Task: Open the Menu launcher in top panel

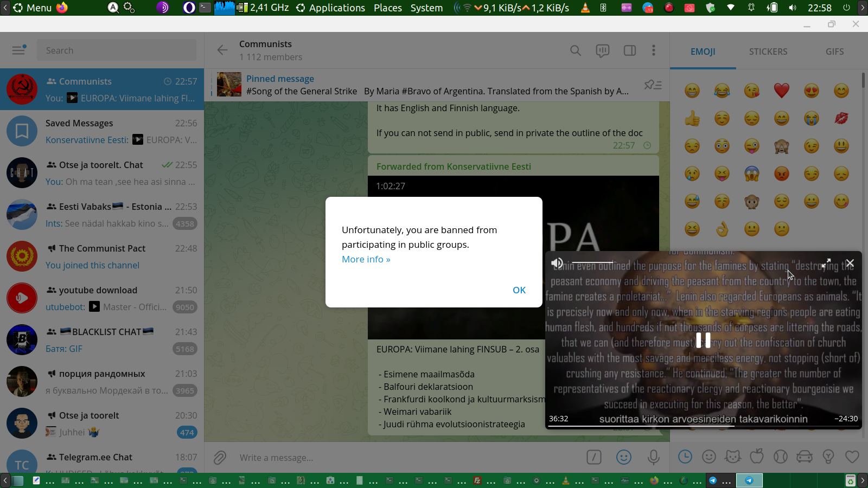Action: point(33,8)
